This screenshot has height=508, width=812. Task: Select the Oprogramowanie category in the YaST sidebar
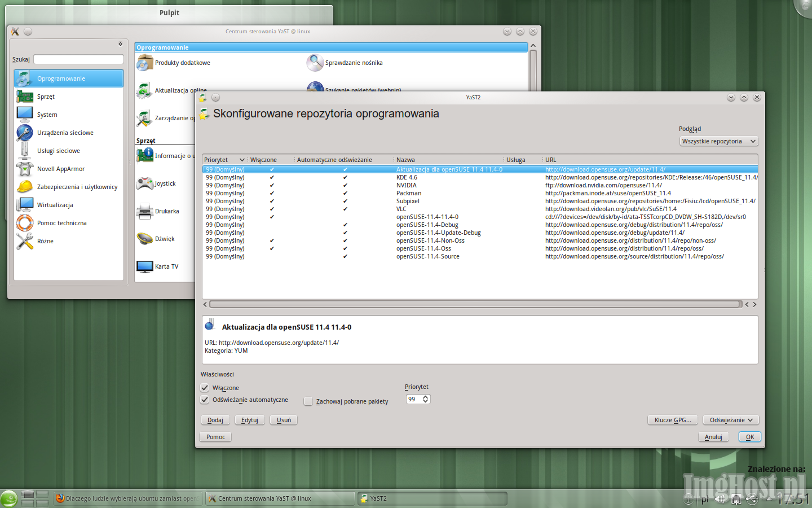point(69,78)
